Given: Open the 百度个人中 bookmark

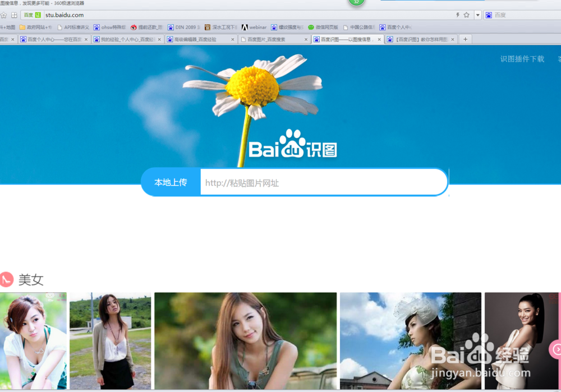Looking at the screenshot, I should tap(396, 27).
